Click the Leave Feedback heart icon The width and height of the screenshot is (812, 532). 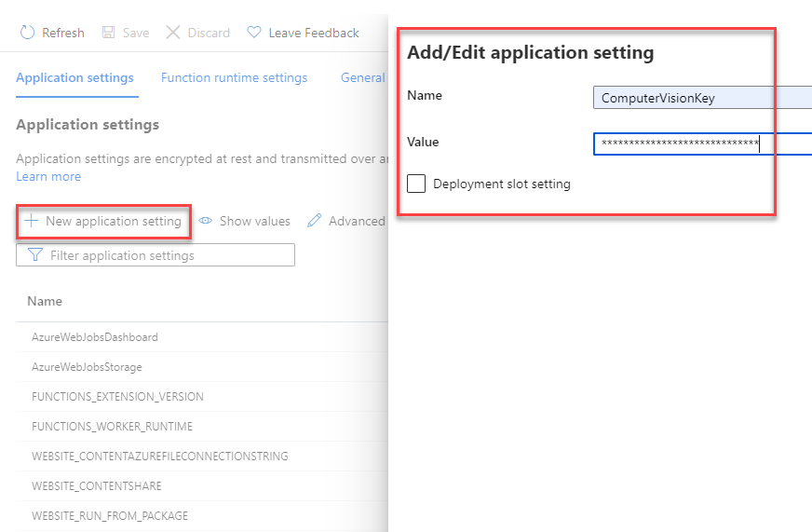click(x=253, y=32)
